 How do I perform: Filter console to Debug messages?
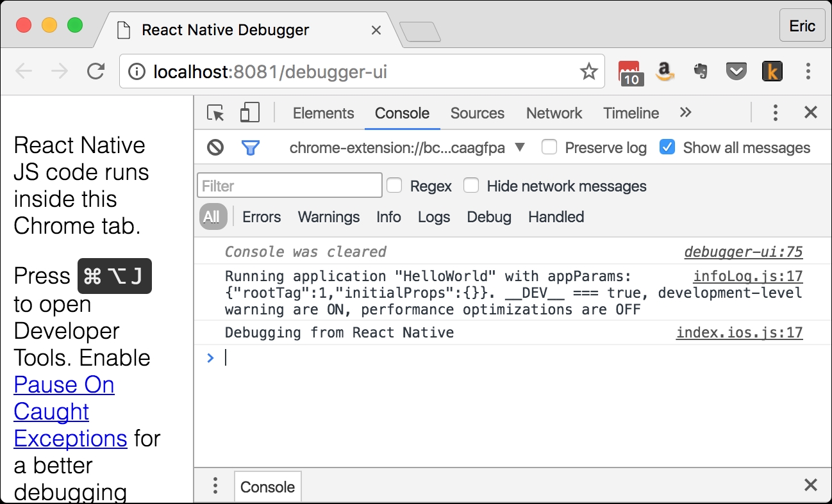click(x=489, y=217)
